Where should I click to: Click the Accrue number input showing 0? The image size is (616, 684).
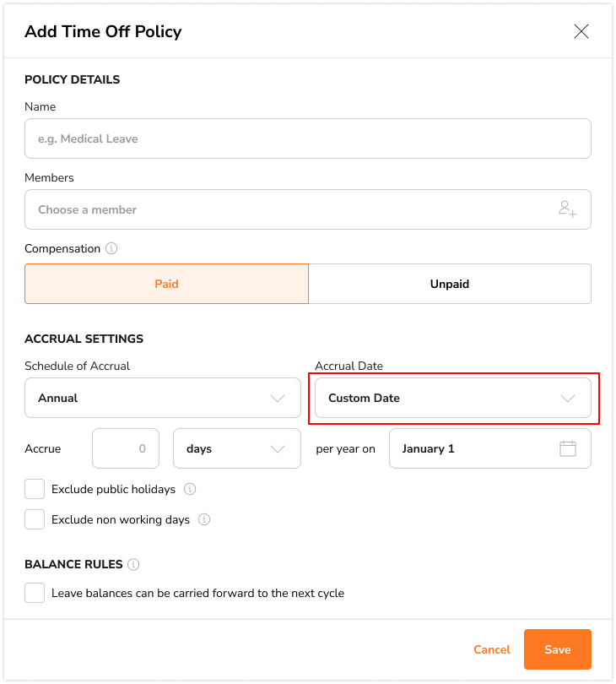pyautogui.click(x=125, y=448)
